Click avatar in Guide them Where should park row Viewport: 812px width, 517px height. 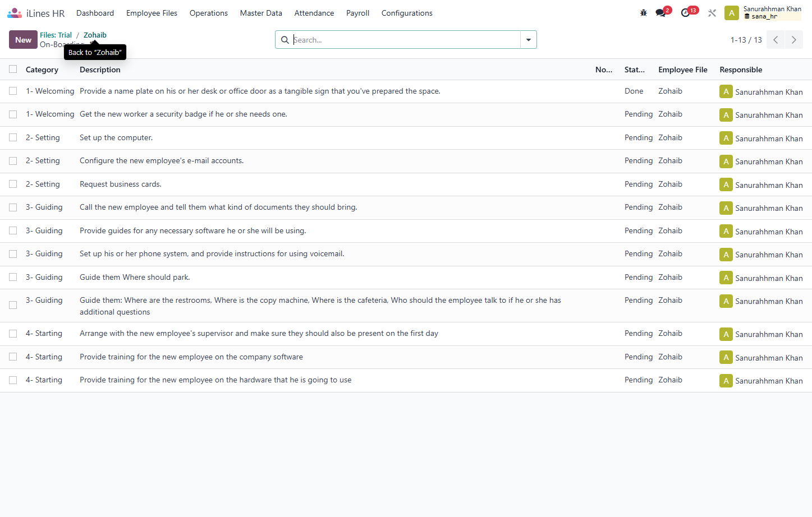726,278
